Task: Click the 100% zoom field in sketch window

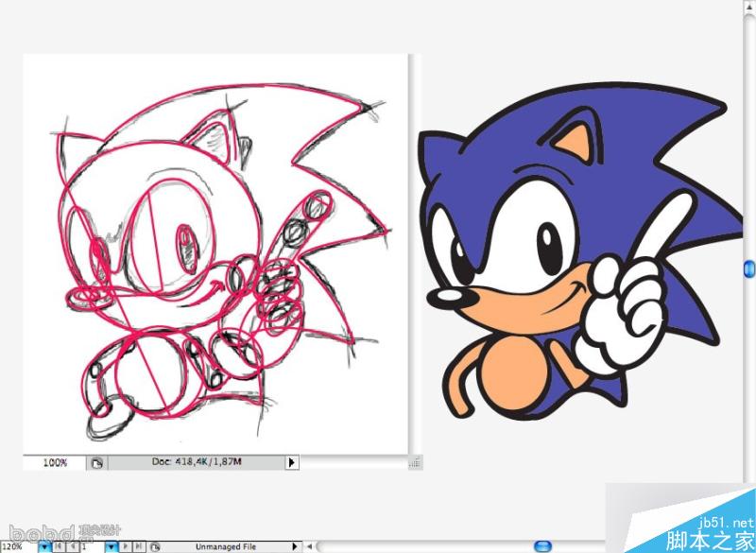Action: pos(55,462)
